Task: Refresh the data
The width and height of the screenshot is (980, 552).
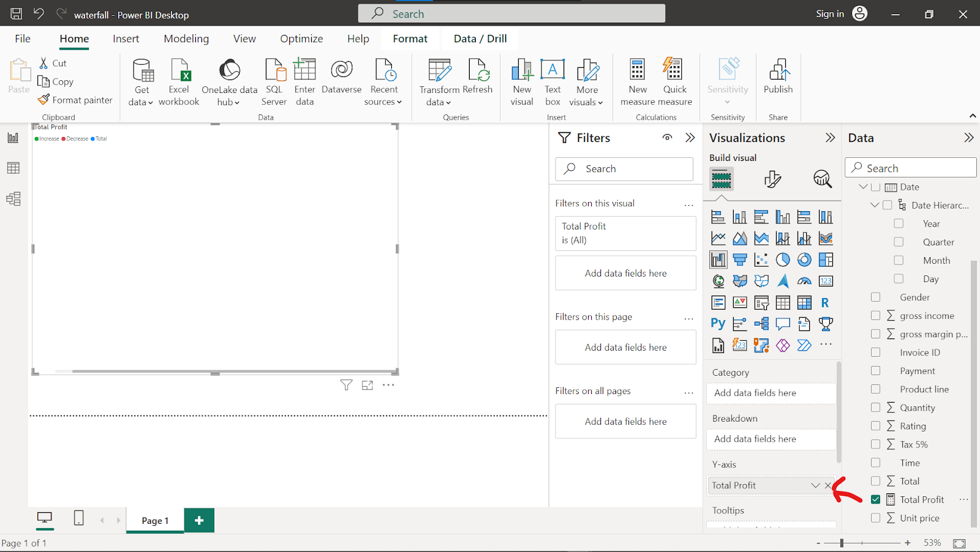Action: coord(477,76)
